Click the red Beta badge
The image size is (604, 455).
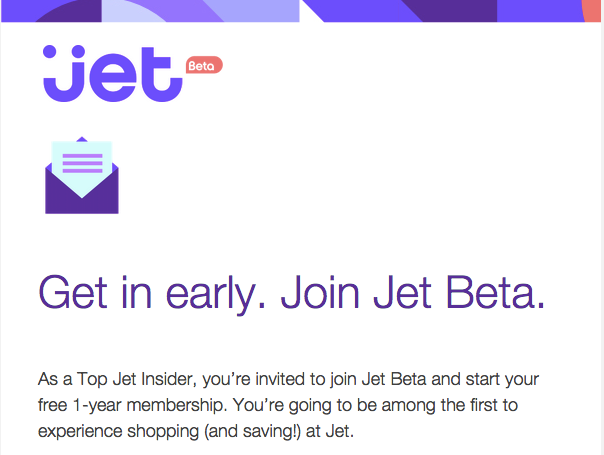point(204,66)
